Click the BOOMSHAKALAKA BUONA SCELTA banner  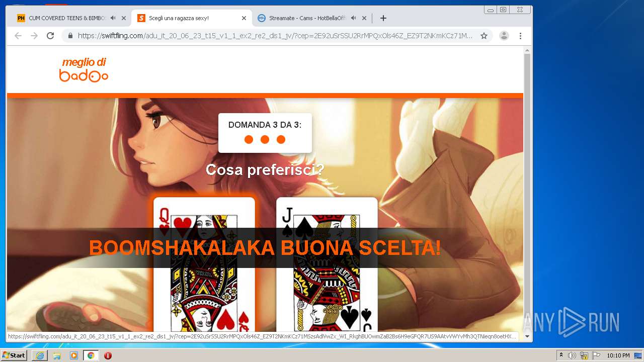point(265,248)
